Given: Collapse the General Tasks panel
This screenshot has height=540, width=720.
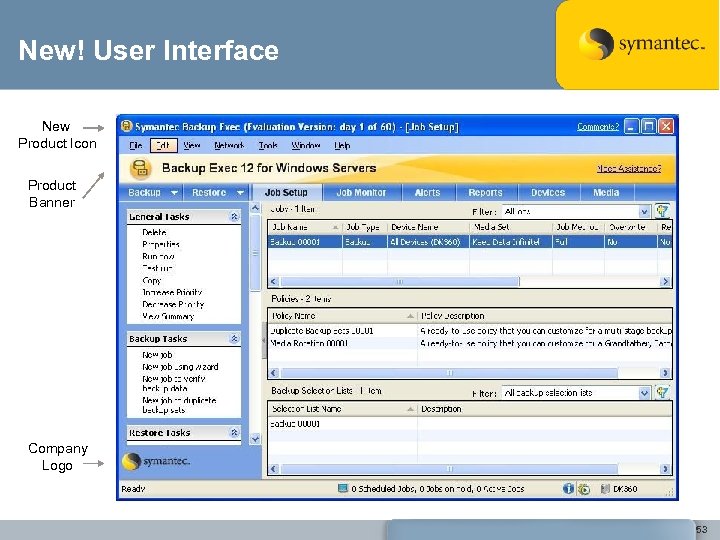Looking at the screenshot, I should [234, 216].
